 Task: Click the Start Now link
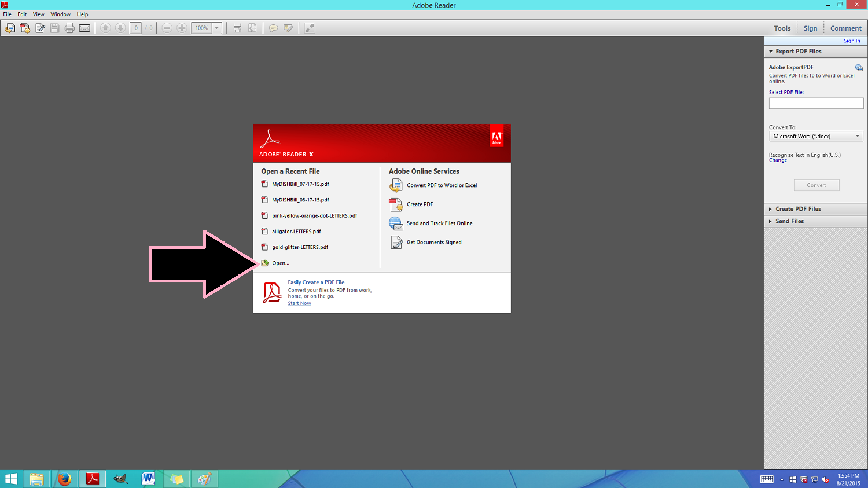[x=299, y=303]
